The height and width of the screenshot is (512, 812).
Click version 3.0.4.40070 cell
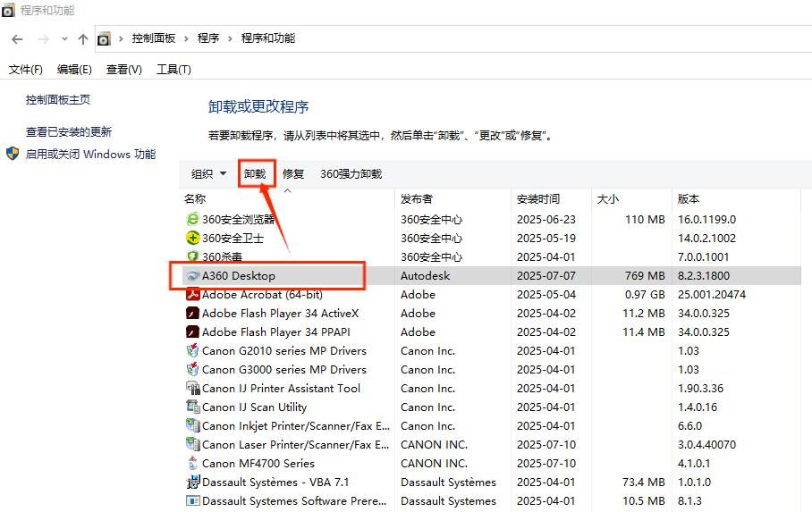tap(706, 445)
